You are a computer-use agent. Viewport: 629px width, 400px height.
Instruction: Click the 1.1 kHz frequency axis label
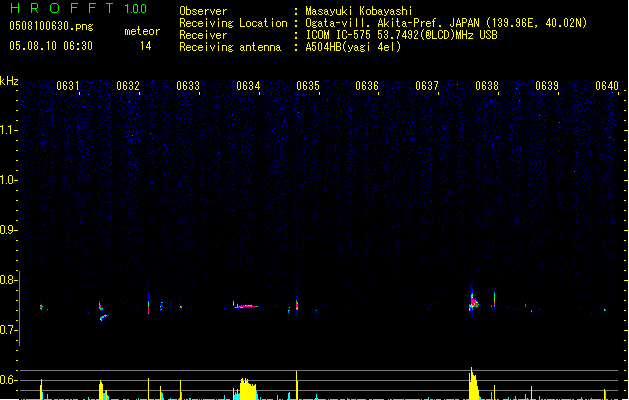[9, 130]
